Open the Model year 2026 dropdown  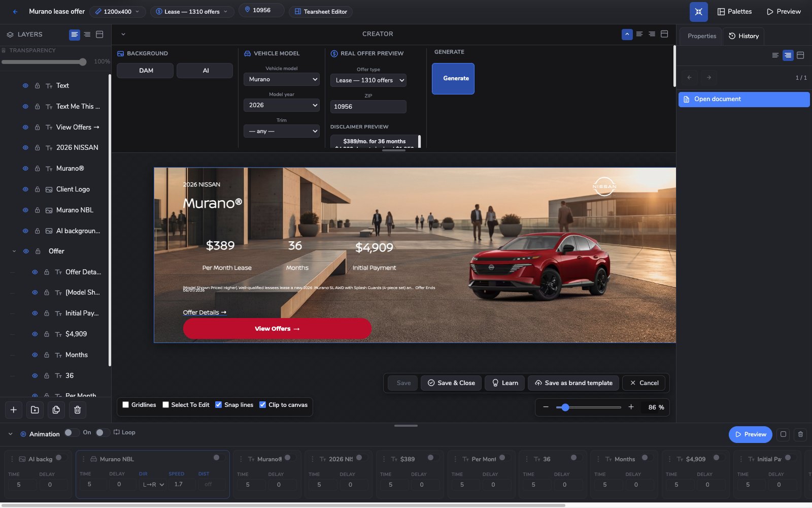pyautogui.click(x=282, y=105)
